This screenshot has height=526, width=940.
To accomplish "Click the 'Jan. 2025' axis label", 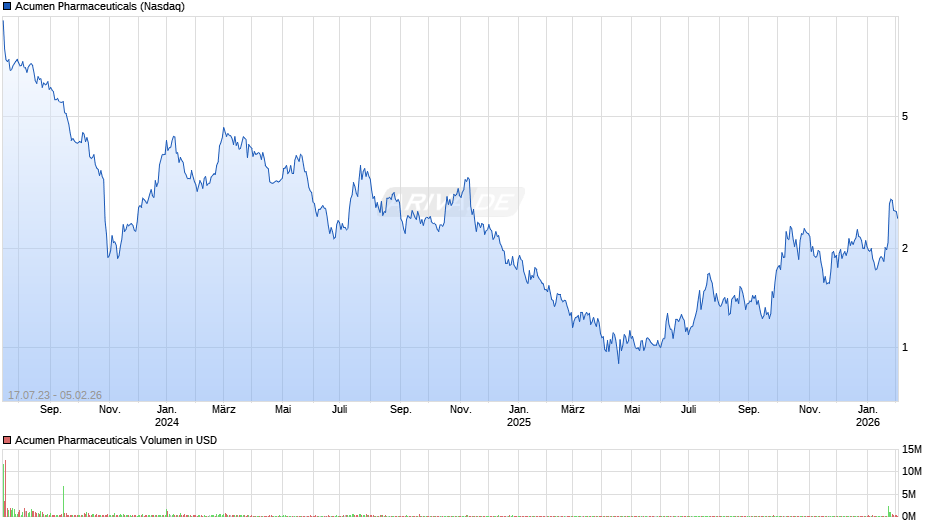I will click(x=519, y=416).
